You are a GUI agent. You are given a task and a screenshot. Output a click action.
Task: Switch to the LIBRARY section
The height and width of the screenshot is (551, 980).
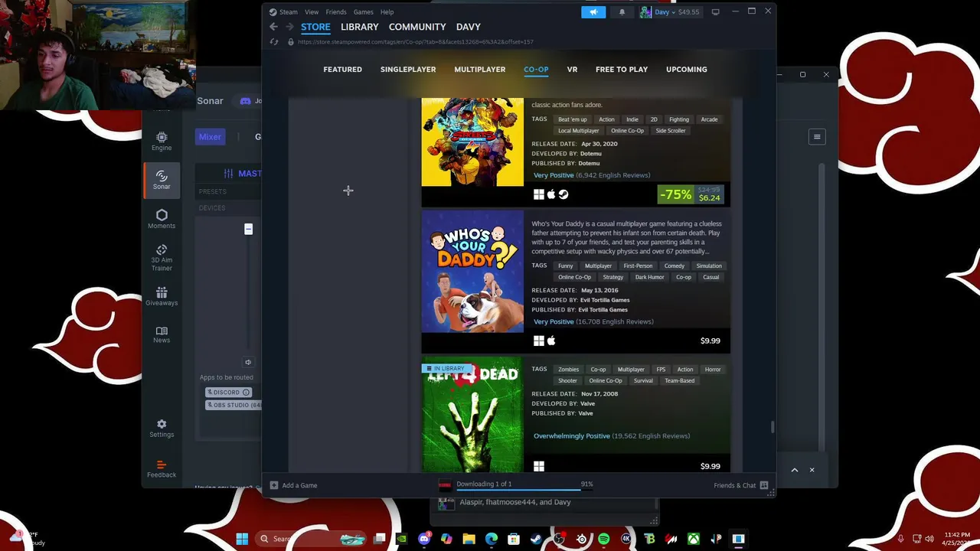click(x=360, y=27)
